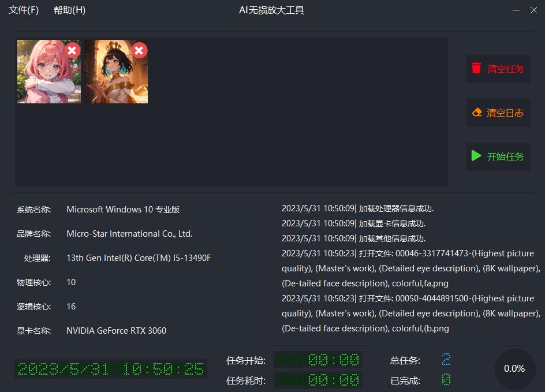This screenshot has height=392, width=545.
Task: Click the 13th Gen Intel Core i5-13490F text
Action: pyautogui.click(x=139, y=258)
